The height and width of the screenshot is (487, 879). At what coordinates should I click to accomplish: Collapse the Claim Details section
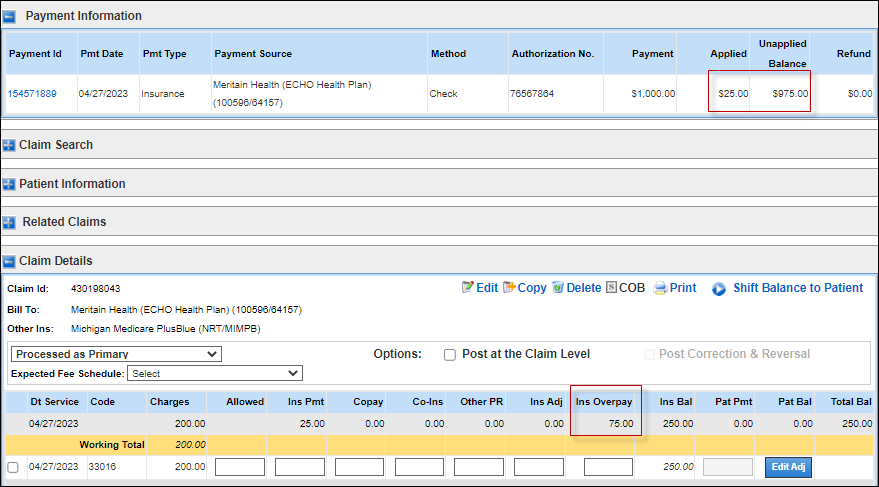pyautogui.click(x=10, y=261)
